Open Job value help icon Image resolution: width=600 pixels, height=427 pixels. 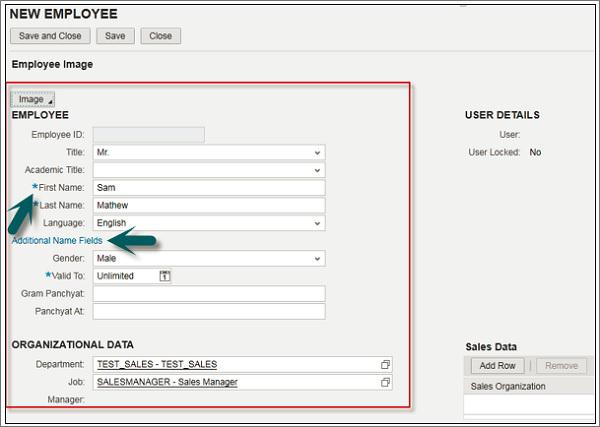(385, 382)
